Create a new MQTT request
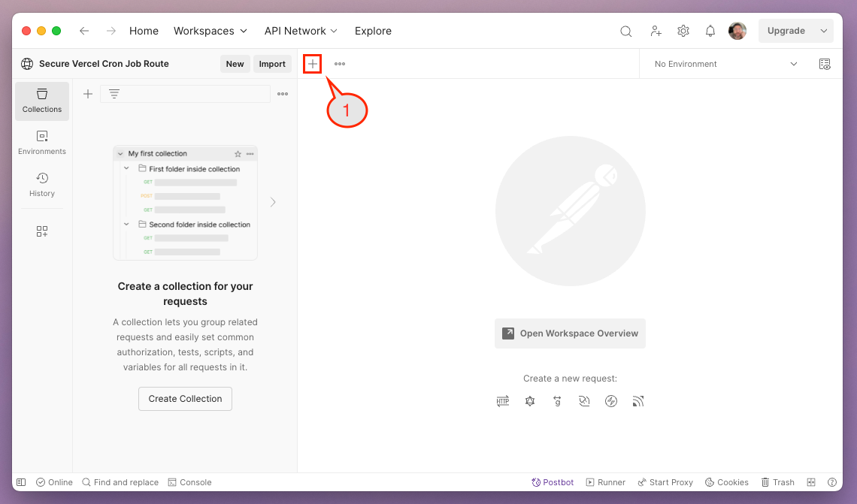The width and height of the screenshot is (857, 504). (x=638, y=401)
